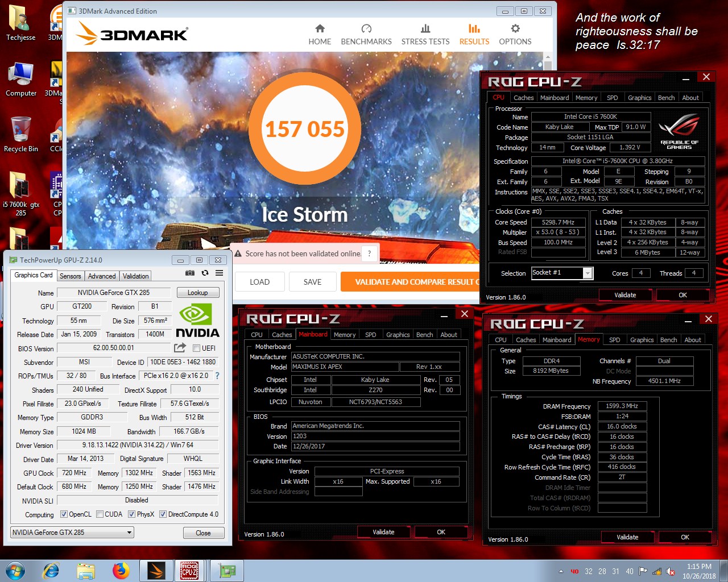728x582 pixels.
Task: Switch to the Advanced tab in GPU-Z
Action: tap(102, 276)
